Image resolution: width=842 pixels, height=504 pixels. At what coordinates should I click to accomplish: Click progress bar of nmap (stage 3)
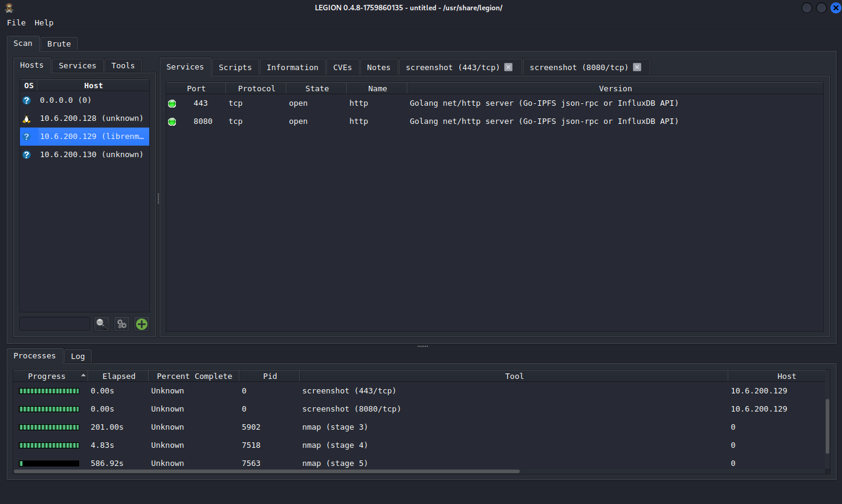pos(49,427)
